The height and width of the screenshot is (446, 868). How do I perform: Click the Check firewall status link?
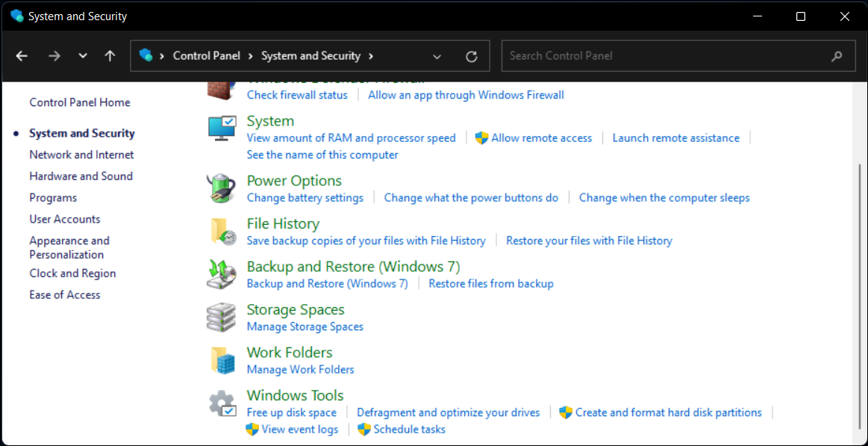pyautogui.click(x=297, y=95)
